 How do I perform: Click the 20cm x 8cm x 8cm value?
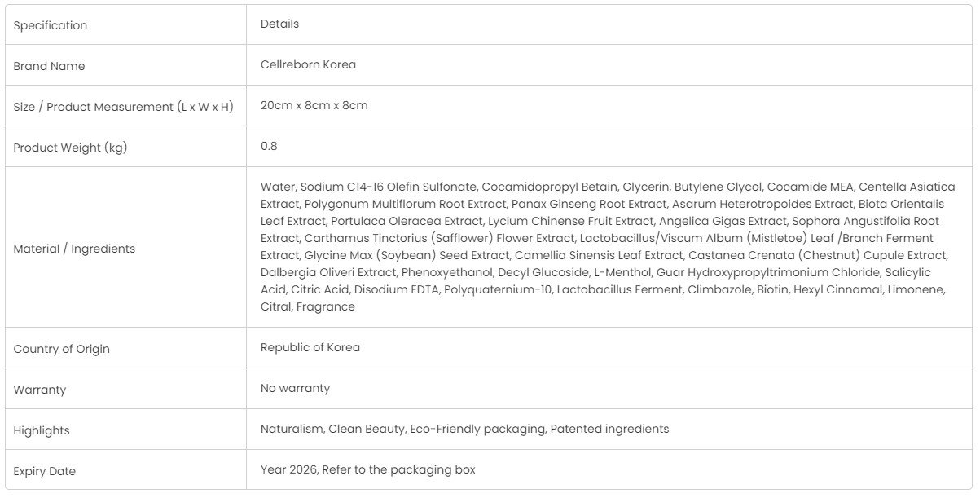[x=314, y=105]
